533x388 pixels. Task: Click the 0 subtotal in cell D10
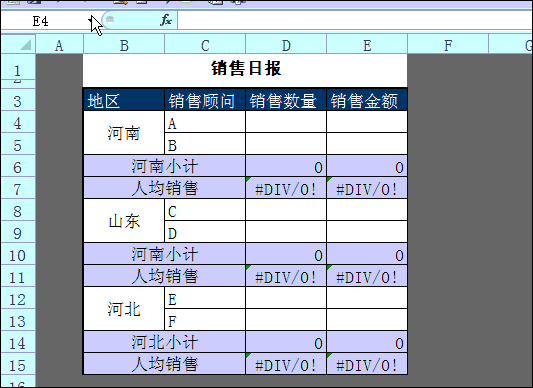(286, 254)
